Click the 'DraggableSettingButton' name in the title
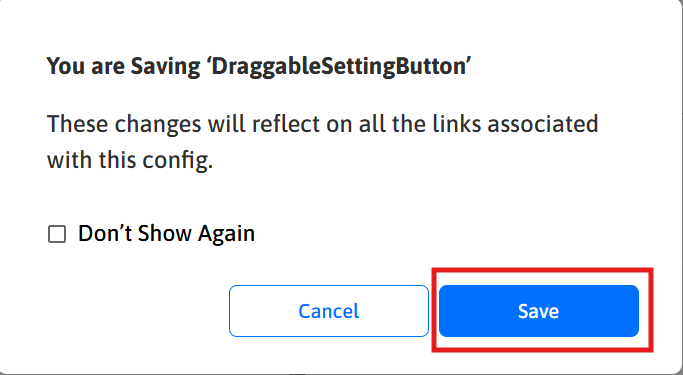Viewport: 683px width, 375px height. pyautogui.click(x=338, y=67)
